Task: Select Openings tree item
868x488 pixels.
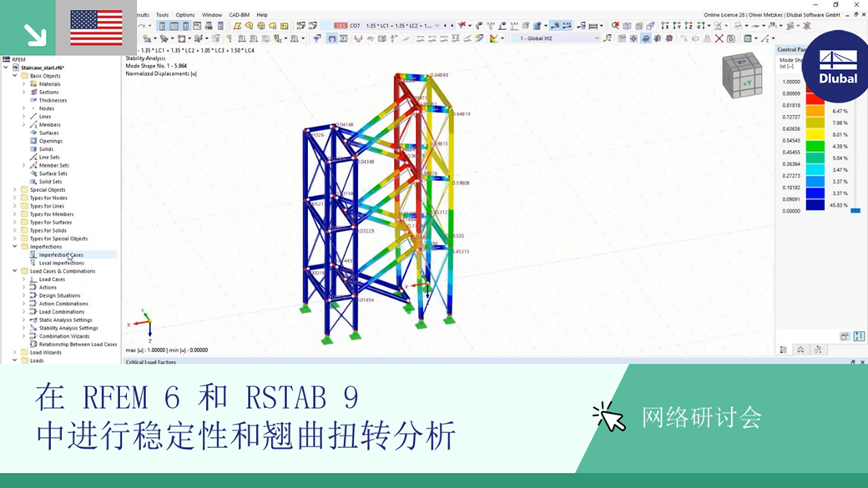Action: coord(50,141)
